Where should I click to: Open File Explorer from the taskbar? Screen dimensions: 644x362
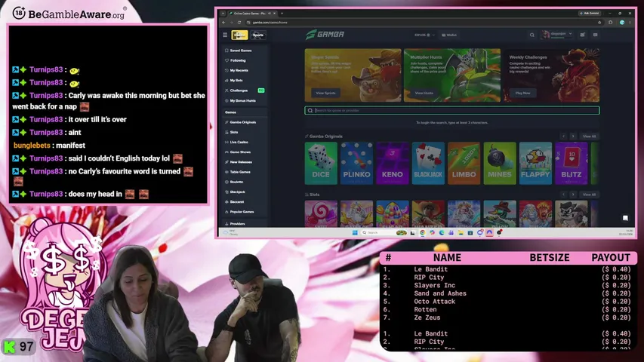(461, 233)
